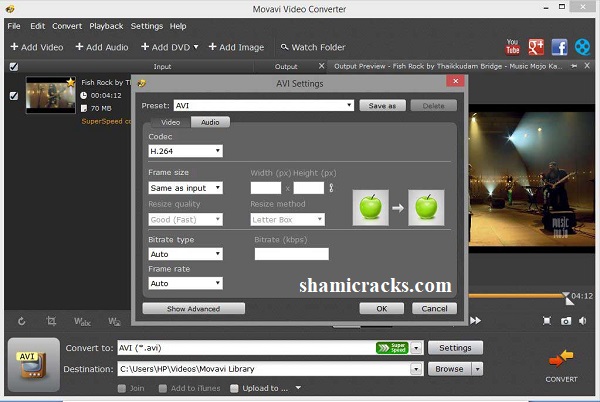Select the Fish Rock video thumbnail

click(x=51, y=95)
